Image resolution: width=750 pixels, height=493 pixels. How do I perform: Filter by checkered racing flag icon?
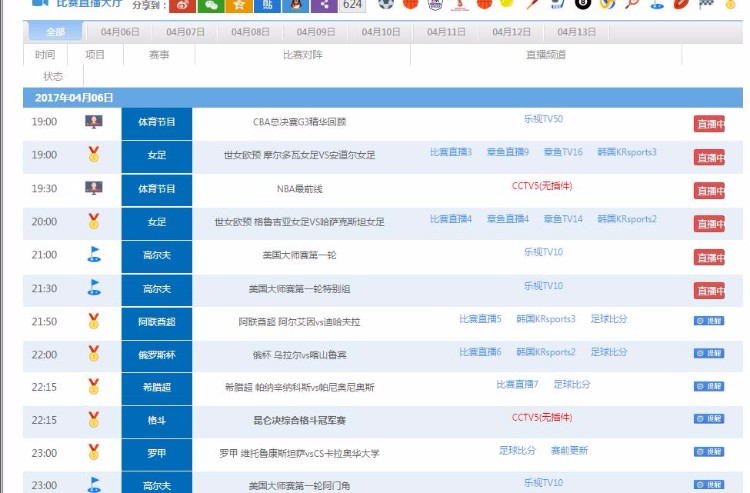[x=706, y=4]
